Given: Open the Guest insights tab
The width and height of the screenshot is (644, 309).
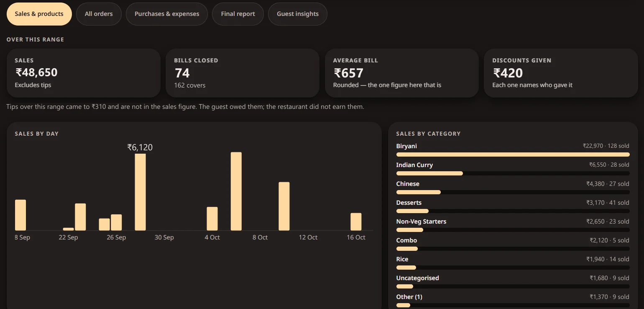Looking at the screenshot, I should tap(298, 14).
